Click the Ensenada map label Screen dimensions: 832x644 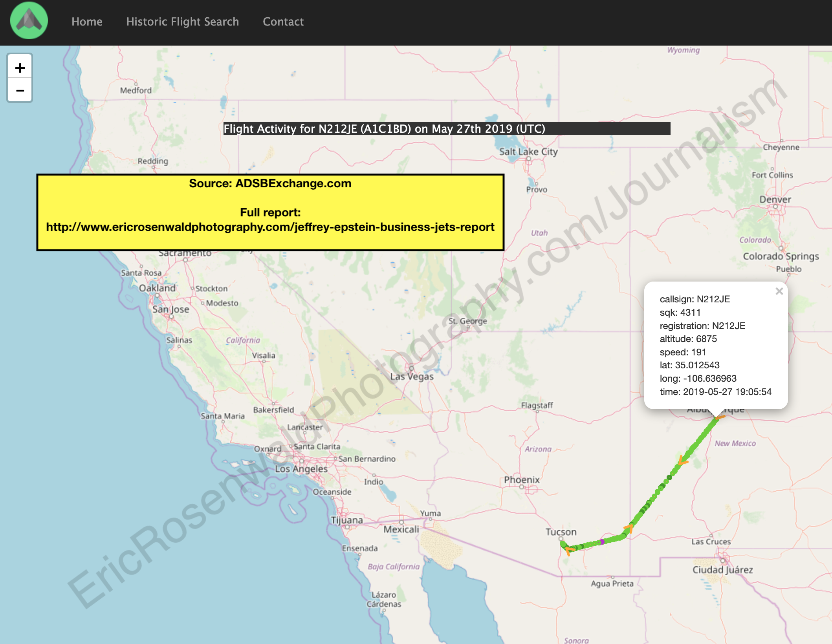pyautogui.click(x=360, y=549)
